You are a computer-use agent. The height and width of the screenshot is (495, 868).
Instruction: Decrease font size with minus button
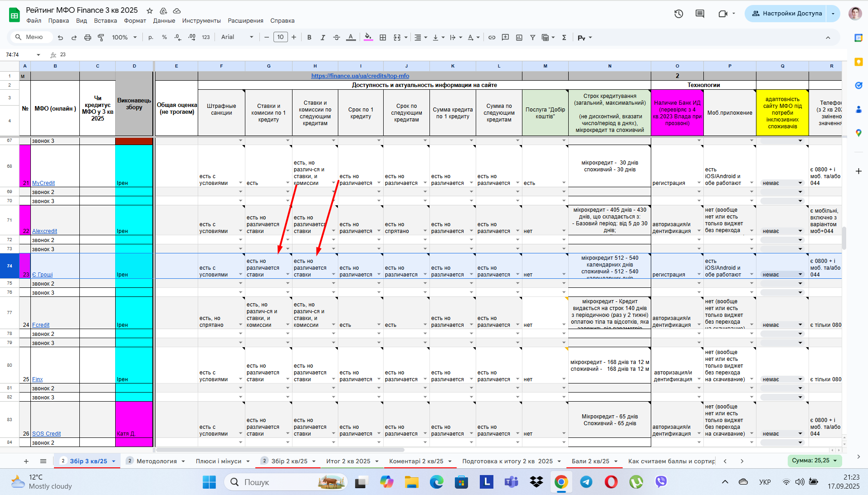coord(267,37)
